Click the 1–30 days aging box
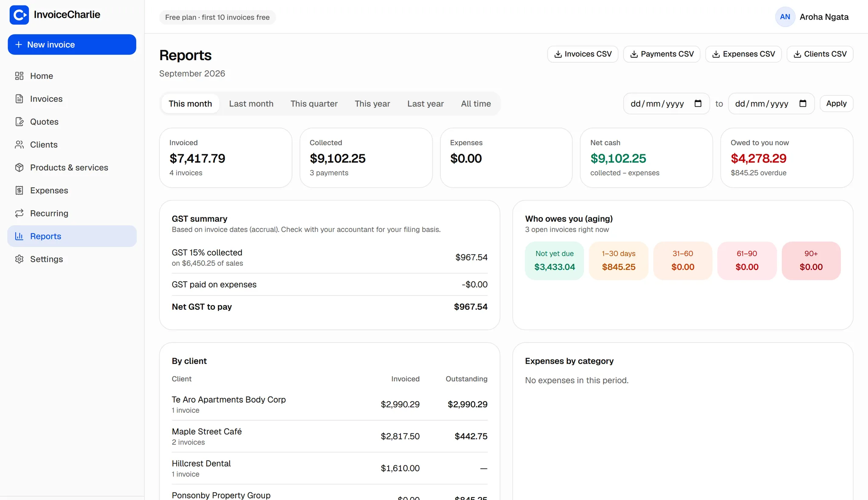Screen dimensions: 868x500 coord(618,261)
